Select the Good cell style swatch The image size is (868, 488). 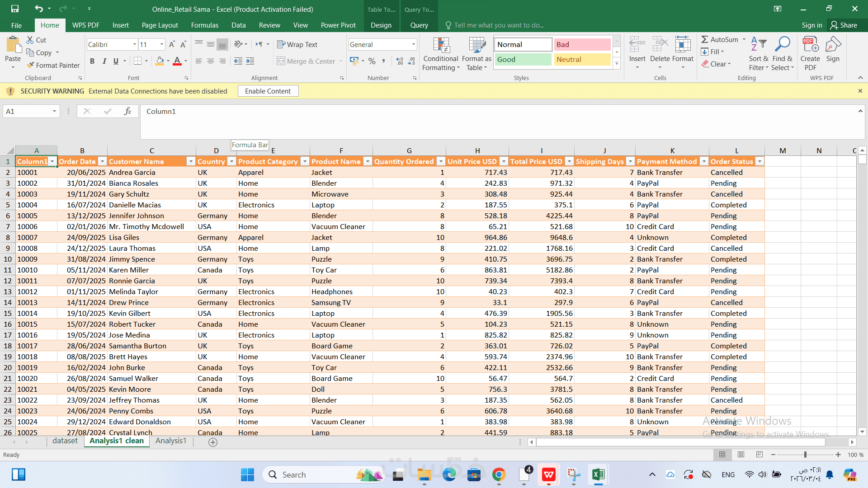pos(522,59)
